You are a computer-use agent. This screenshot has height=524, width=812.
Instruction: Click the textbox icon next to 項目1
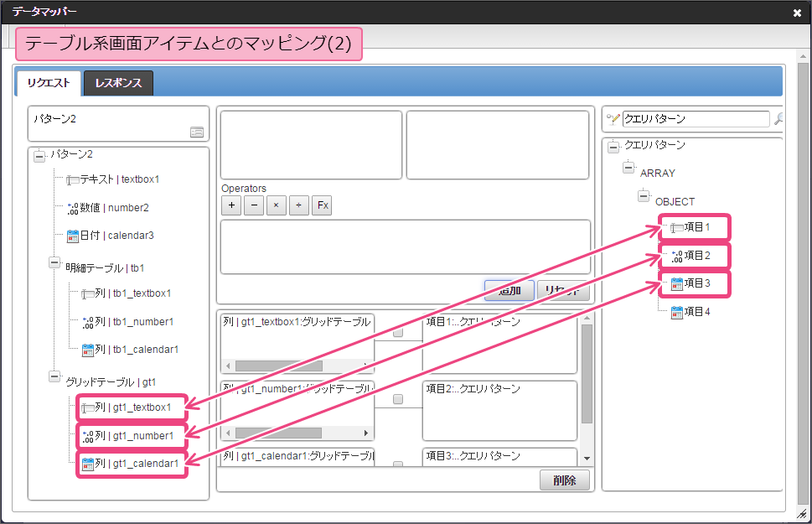[677, 227]
